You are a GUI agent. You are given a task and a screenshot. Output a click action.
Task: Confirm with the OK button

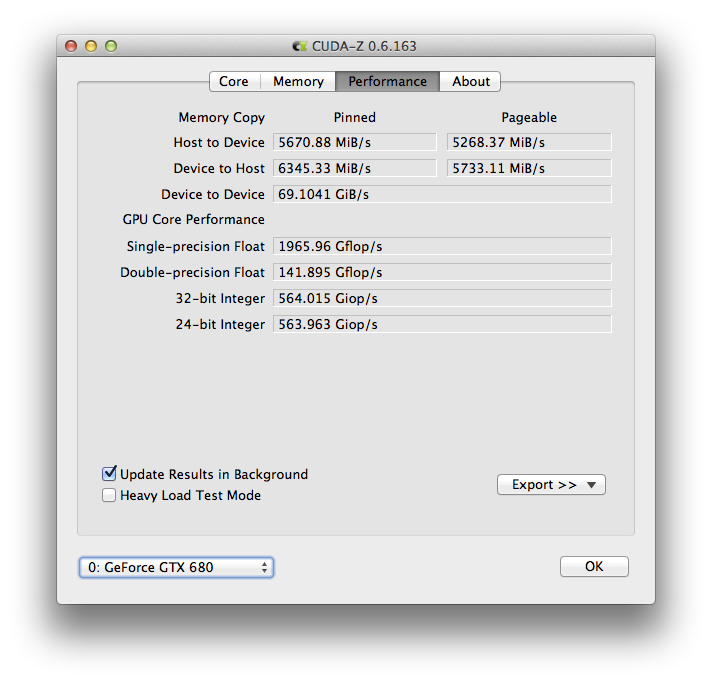coord(594,566)
